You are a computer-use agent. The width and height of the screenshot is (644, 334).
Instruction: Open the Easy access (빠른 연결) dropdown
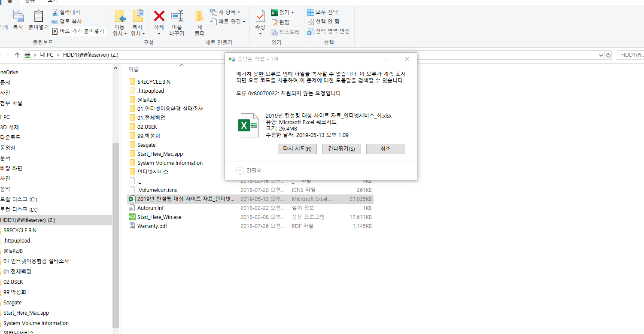[228, 21]
